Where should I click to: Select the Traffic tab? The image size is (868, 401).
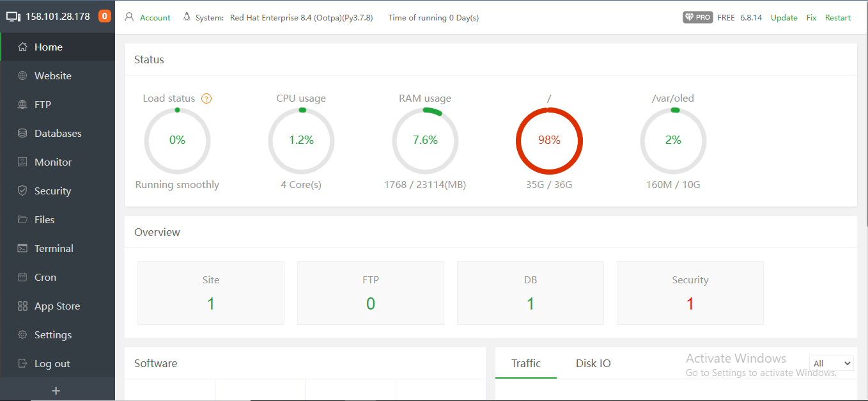(x=526, y=363)
